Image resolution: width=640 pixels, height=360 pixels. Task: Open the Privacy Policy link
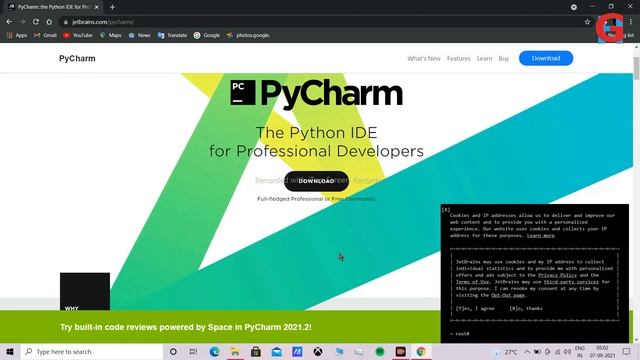pos(557,275)
